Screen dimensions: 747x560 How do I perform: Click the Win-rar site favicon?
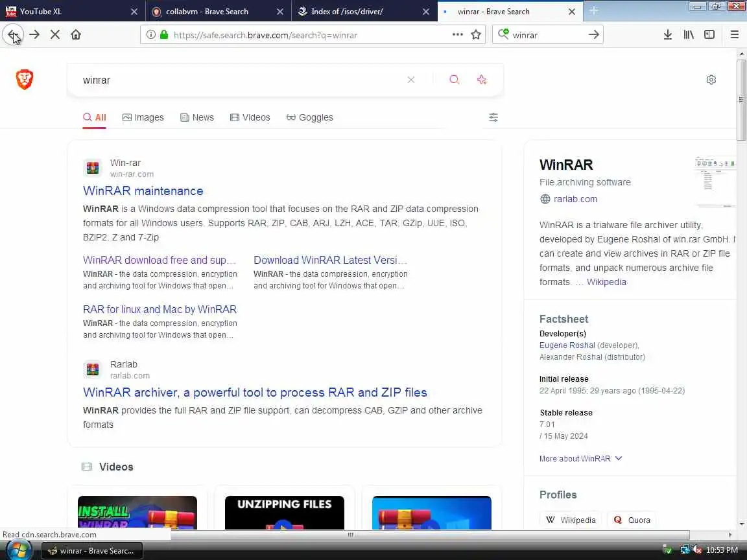point(93,168)
